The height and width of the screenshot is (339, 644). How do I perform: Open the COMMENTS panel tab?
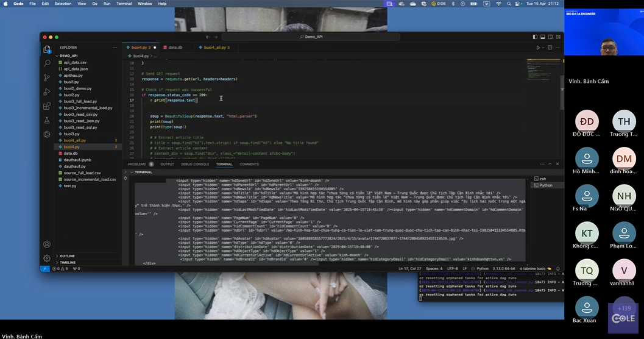coord(249,165)
